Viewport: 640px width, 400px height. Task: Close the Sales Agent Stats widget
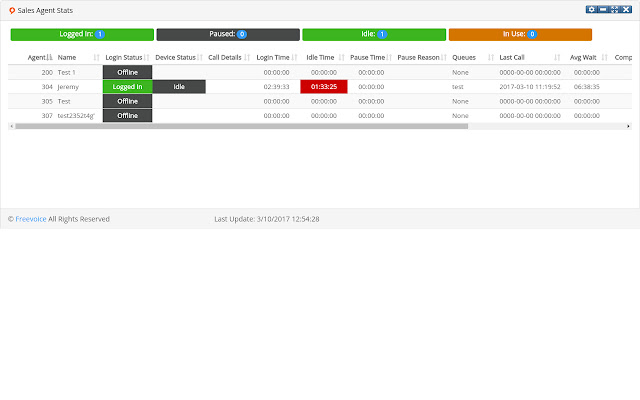tap(626, 9)
